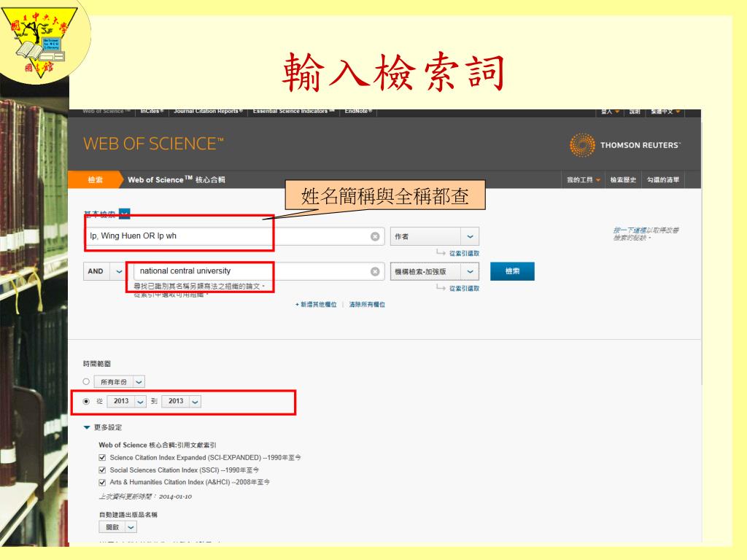This screenshot has width=747, height=560.
Task: Click select from index under author
Action: (x=464, y=253)
